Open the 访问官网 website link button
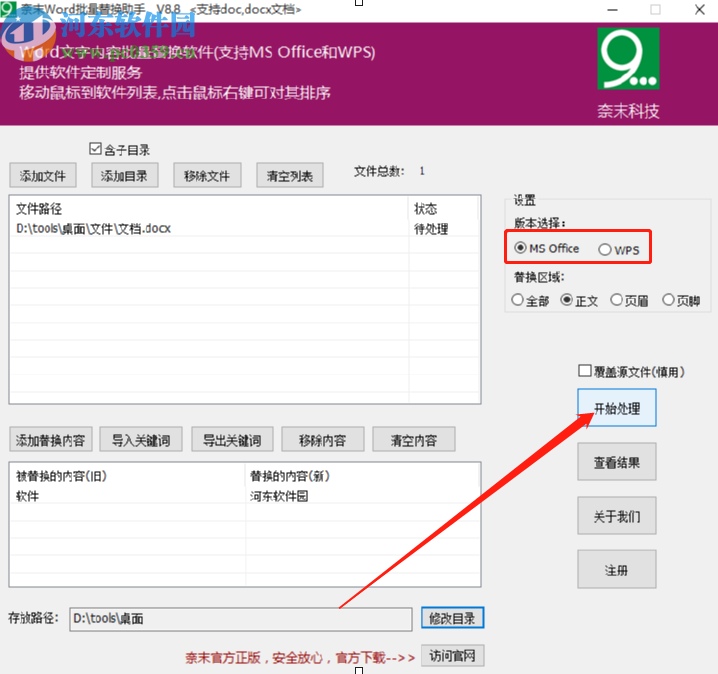718x674 pixels. (x=453, y=656)
